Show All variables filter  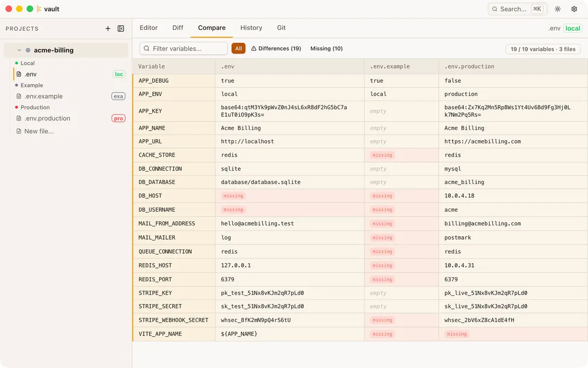point(238,48)
